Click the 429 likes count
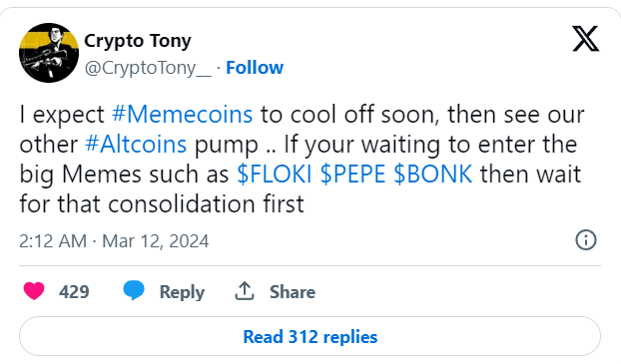 tap(74, 292)
